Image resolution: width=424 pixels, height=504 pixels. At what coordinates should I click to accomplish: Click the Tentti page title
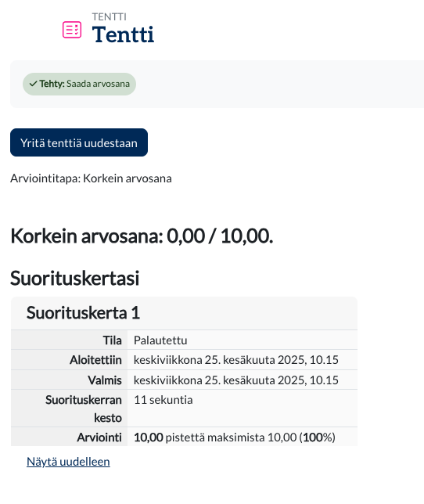[x=123, y=34]
